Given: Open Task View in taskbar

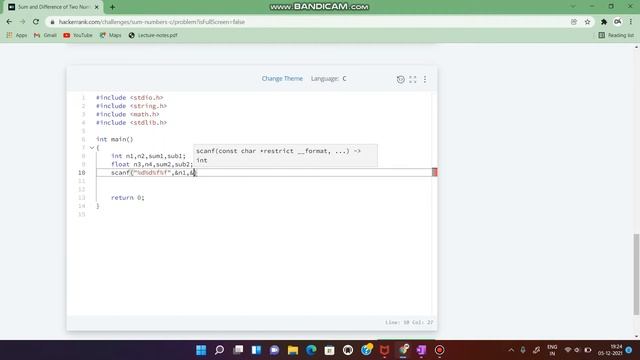Looking at the screenshot, I should (x=238, y=350).
